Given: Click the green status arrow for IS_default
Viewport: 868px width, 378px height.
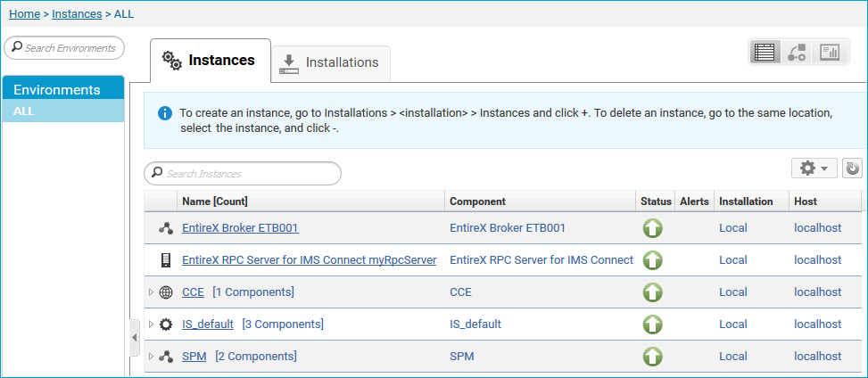Looking at the screenshot, I should (x=653, y=325).
